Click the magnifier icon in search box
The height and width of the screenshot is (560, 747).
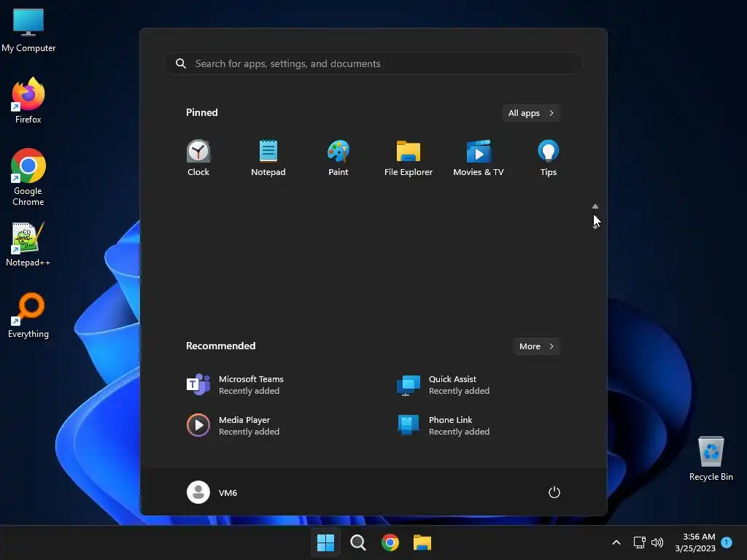point(181,63)
